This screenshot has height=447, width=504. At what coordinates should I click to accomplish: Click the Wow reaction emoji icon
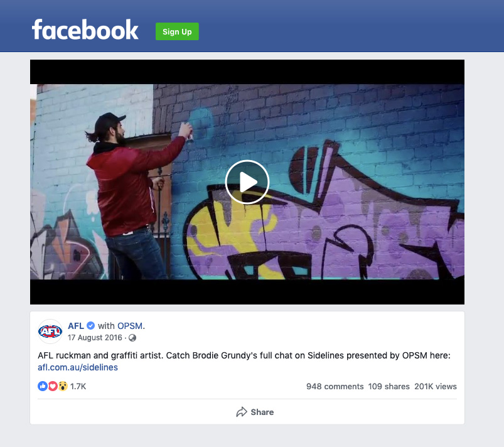pyautogui.click(x=63, y=386)
